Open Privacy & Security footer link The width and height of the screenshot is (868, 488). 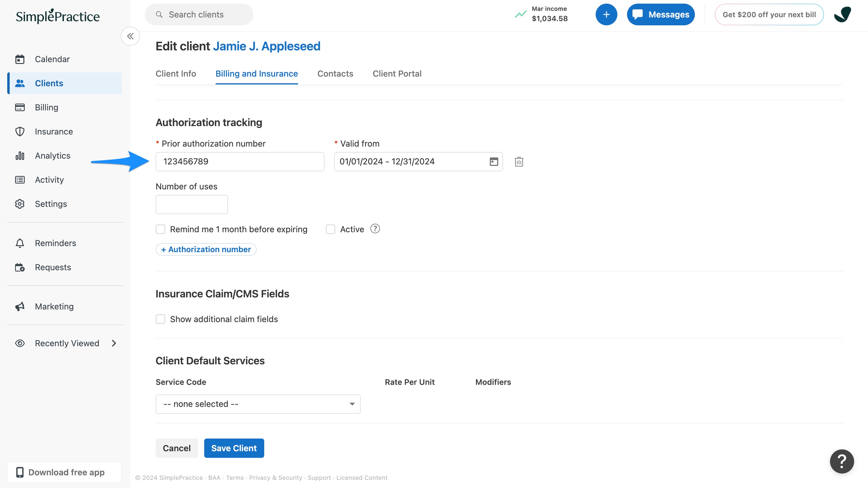point(275,477)
